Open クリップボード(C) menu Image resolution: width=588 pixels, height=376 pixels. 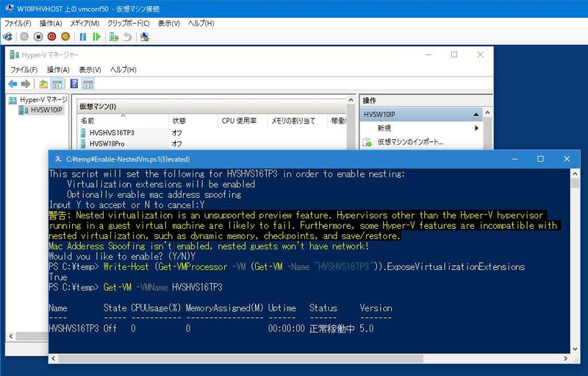pos(128,24)
